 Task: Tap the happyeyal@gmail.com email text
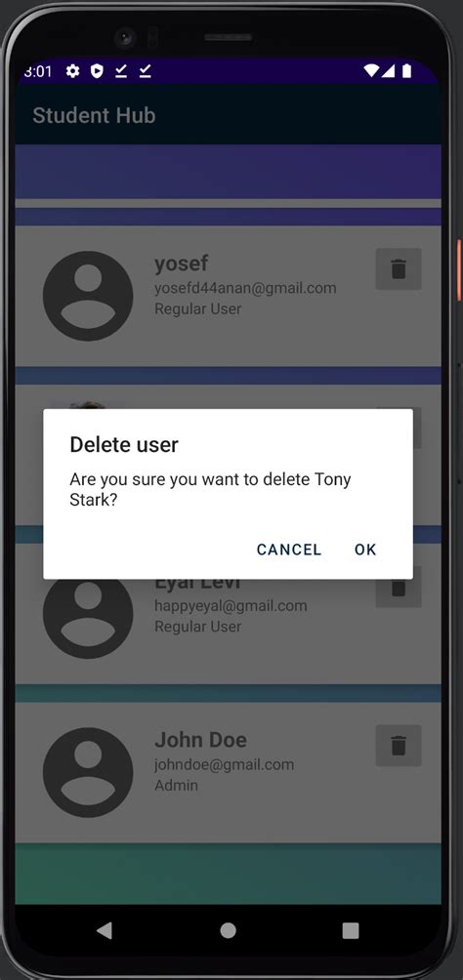pos(231,605)
